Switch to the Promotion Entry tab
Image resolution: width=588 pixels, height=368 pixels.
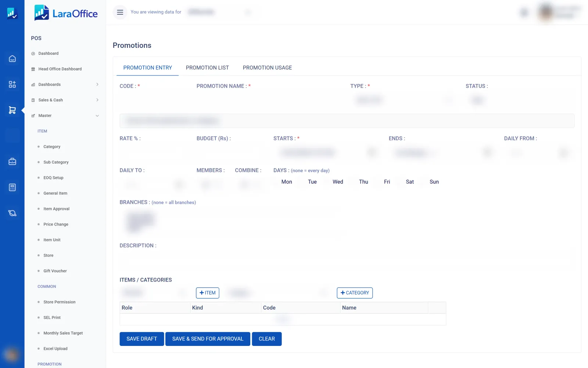148,68
